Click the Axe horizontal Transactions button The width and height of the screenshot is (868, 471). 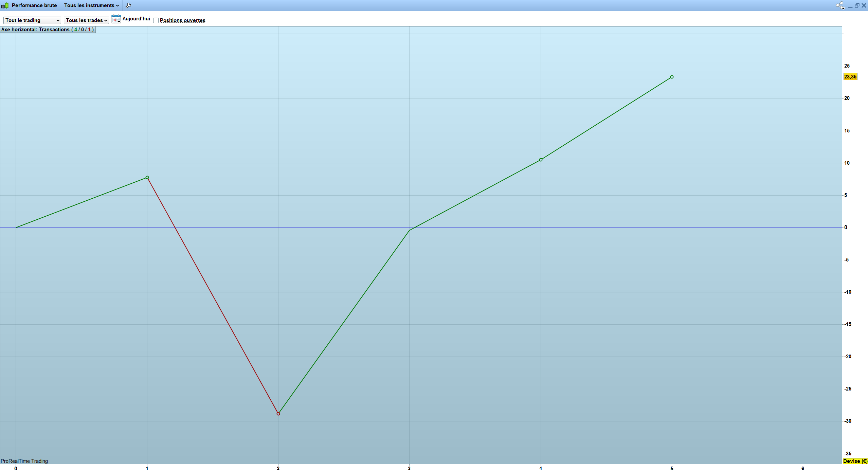coord(48,30)
